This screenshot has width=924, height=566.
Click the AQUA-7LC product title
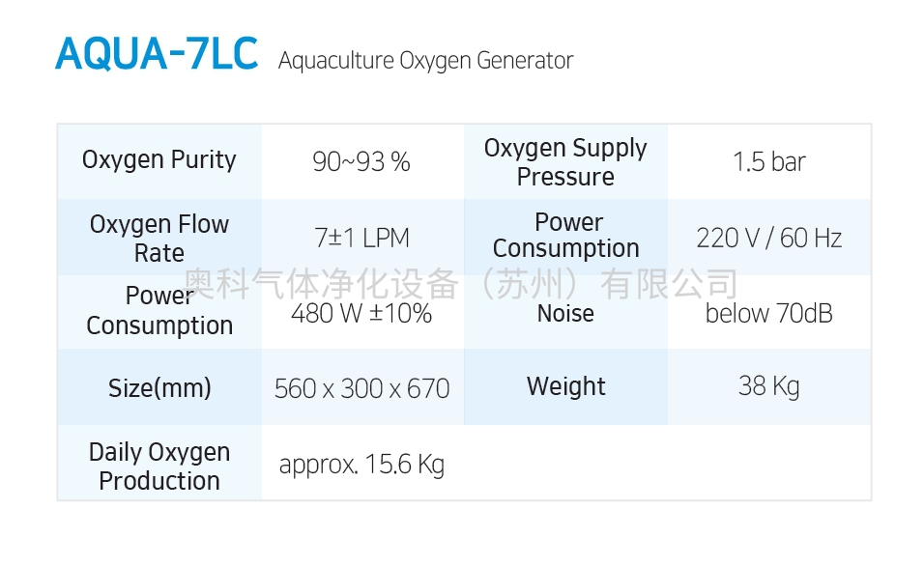157,53
